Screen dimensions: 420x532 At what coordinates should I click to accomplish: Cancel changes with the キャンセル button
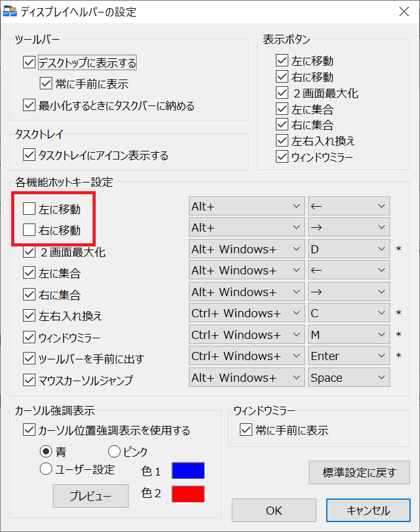[x=368, y=510]
